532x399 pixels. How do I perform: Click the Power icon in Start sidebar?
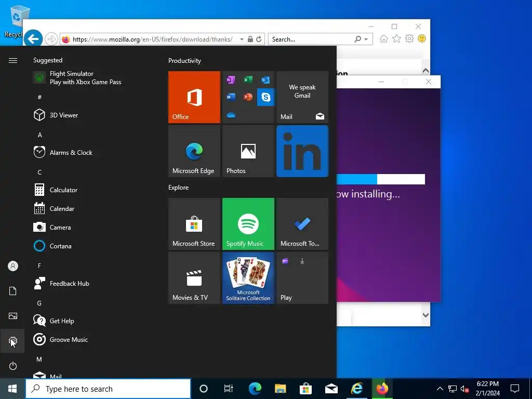click(x=12, y=366)
